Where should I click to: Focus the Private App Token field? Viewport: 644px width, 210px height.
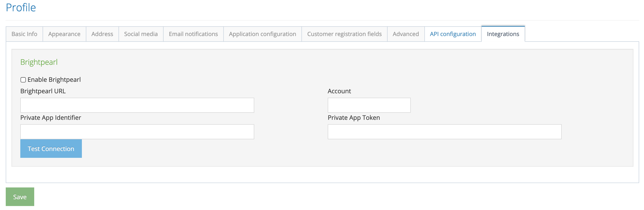[444, 132]
